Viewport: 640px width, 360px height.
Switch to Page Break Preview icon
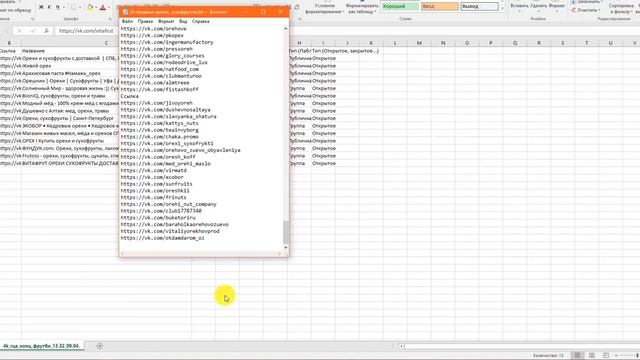pyautogui.click(x=606, y=356)
